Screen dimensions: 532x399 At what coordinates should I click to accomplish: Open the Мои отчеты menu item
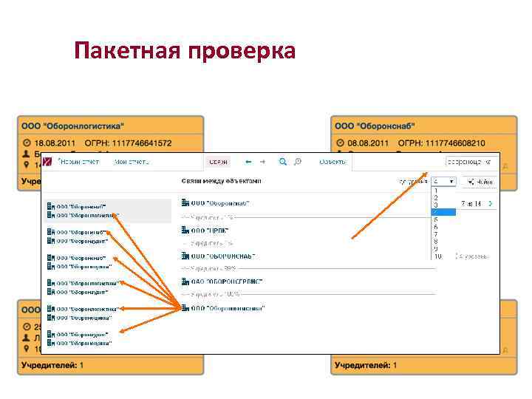[132, 162]
